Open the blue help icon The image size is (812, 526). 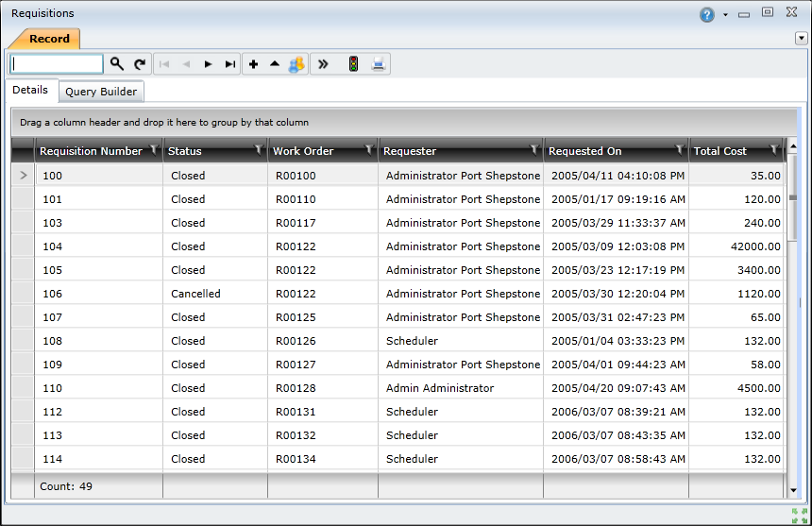(707, 14)
